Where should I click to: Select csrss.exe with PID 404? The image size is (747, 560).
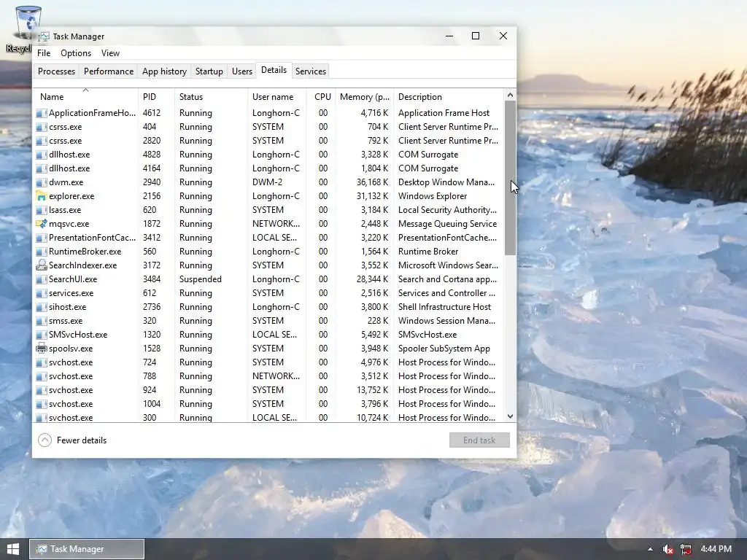click(65, 127)
